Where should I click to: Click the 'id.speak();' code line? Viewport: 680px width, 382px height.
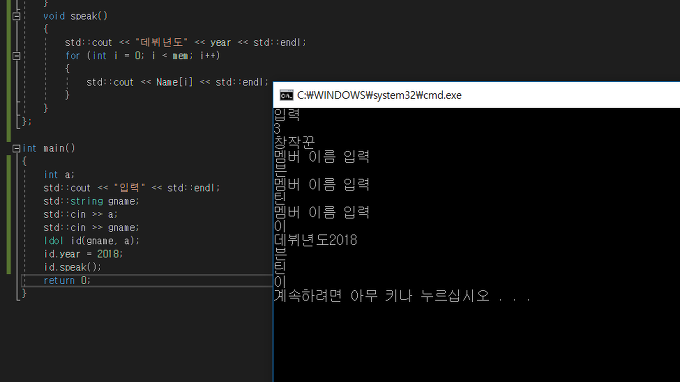[x=72, y=267]
